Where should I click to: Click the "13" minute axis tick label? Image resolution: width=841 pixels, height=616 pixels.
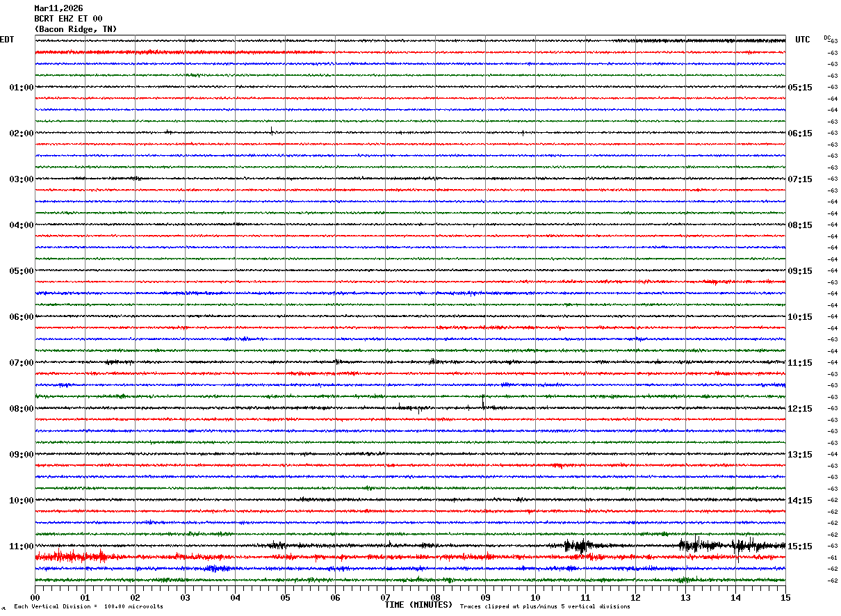[685, 598]
